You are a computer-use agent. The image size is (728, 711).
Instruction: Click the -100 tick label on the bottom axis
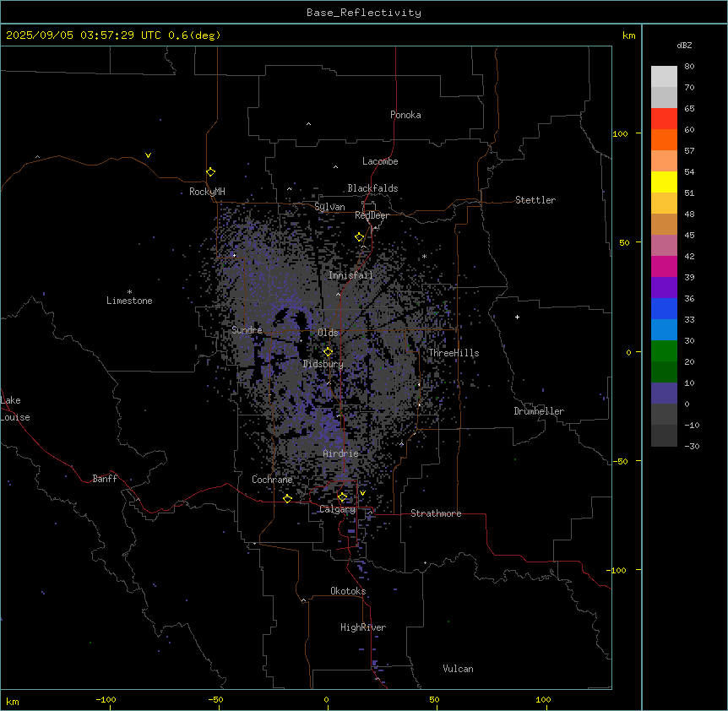(106, 700)
